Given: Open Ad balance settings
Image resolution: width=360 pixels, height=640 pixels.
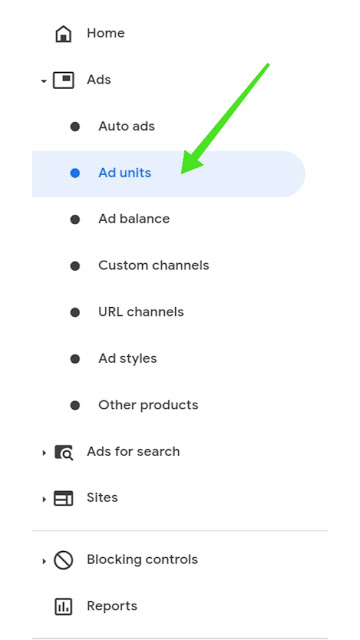Looking at the screenshot, I should [134, 219].
